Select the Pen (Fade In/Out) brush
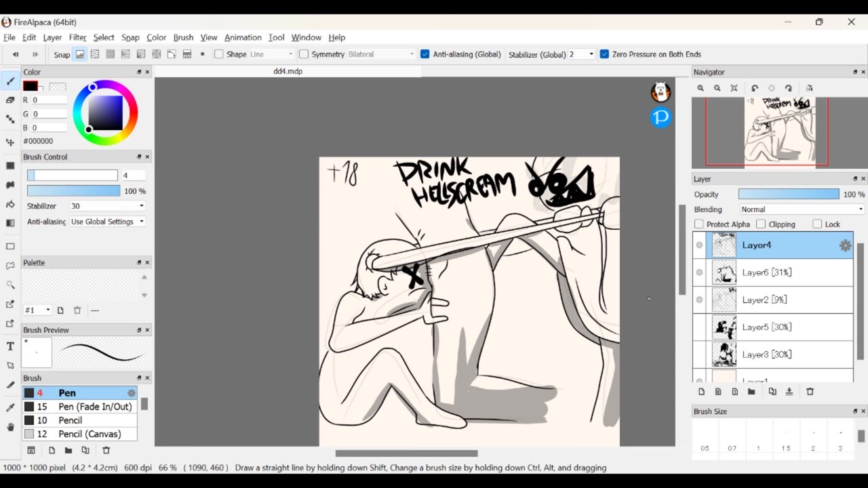868x488 pixels. pyautogui.click(x=80, y=407)
